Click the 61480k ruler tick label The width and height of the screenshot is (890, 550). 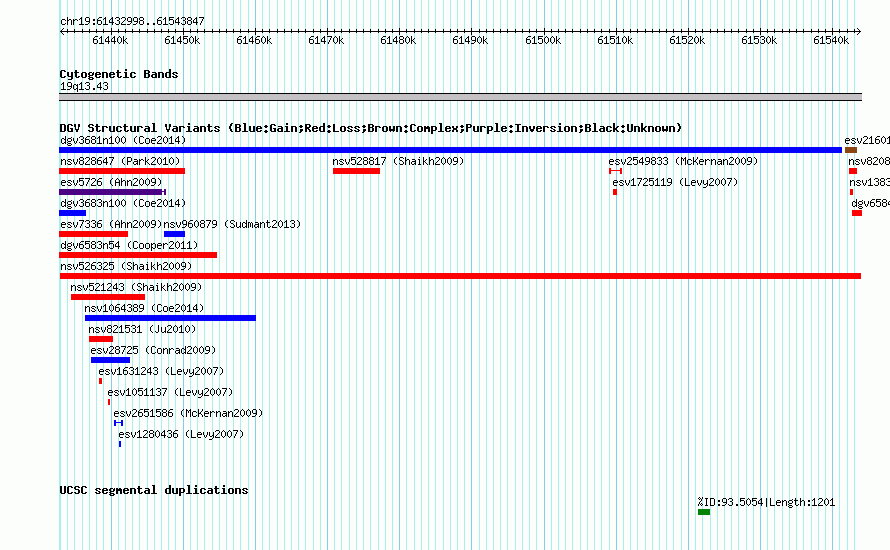[398, 40]
